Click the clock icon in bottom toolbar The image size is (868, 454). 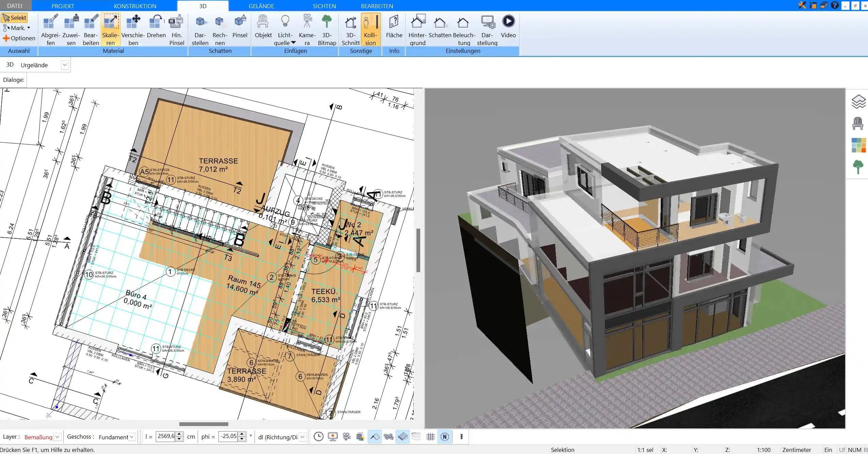click(318, 437)
